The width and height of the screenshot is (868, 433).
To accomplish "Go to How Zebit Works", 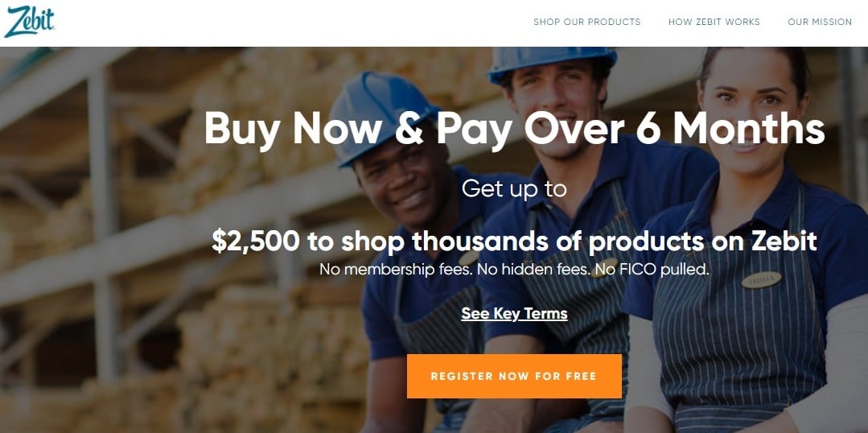I will tap(714, 23).
